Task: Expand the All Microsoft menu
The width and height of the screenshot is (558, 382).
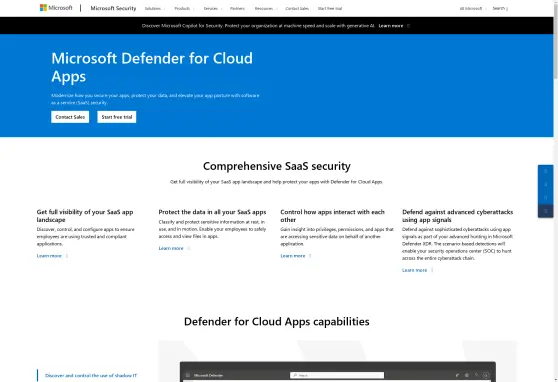Action: click(473, 9)
